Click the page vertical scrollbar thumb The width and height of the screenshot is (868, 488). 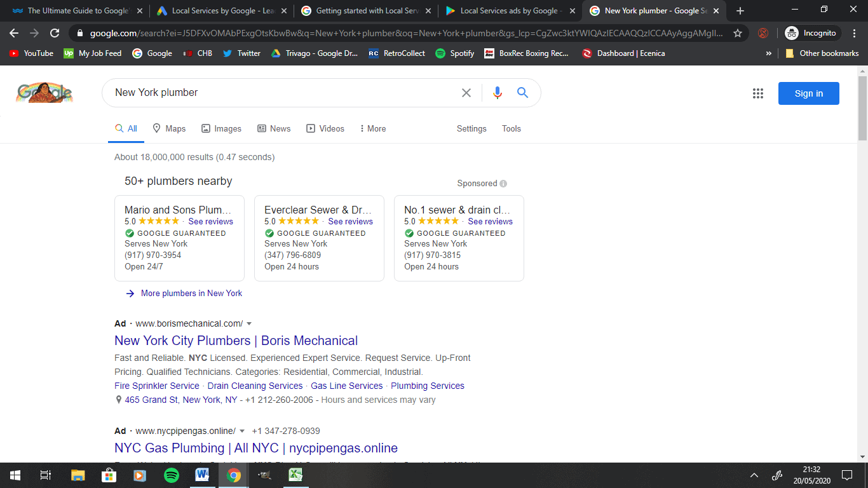[862, 107]
